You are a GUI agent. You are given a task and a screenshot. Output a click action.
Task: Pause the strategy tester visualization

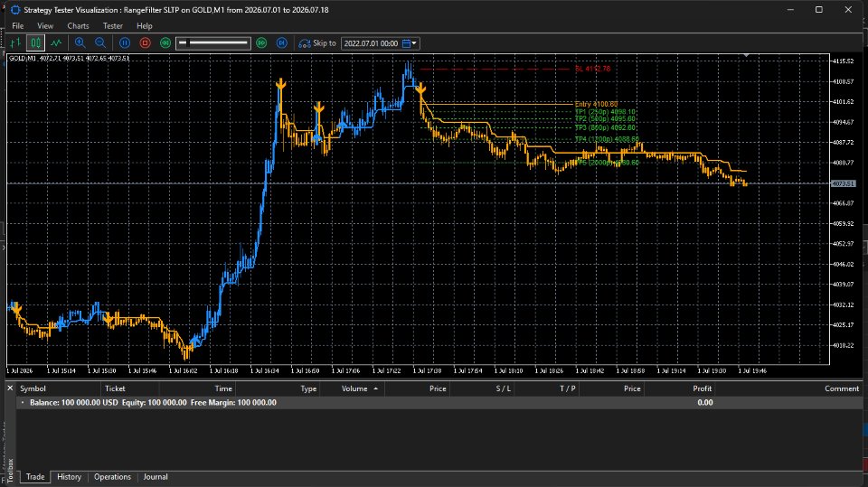point(125,42)
